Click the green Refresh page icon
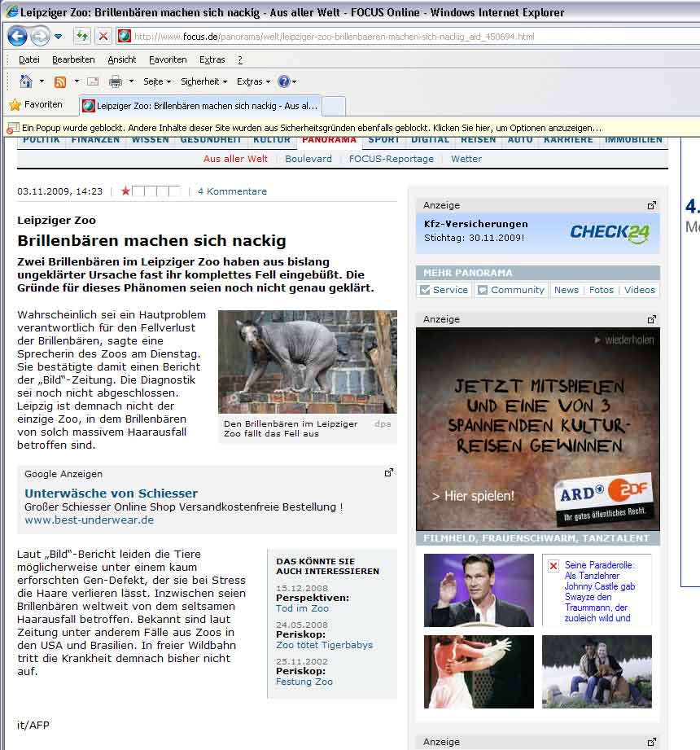700x750 pixels. (81, 36)
